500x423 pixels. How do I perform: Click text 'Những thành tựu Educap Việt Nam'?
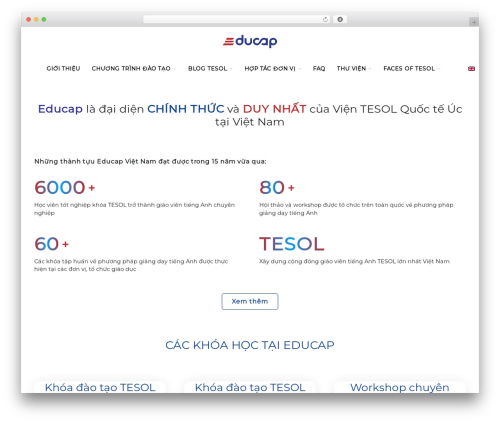point(95,161)
